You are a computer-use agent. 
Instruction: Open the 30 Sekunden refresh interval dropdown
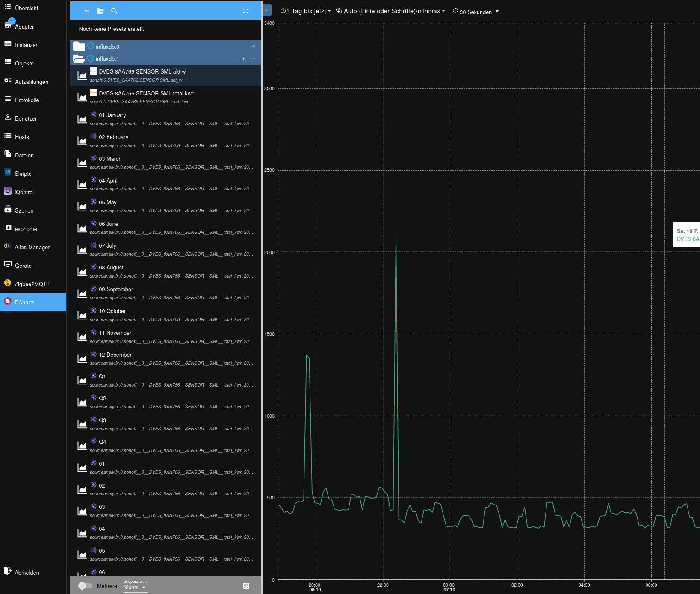click(476, 12)
